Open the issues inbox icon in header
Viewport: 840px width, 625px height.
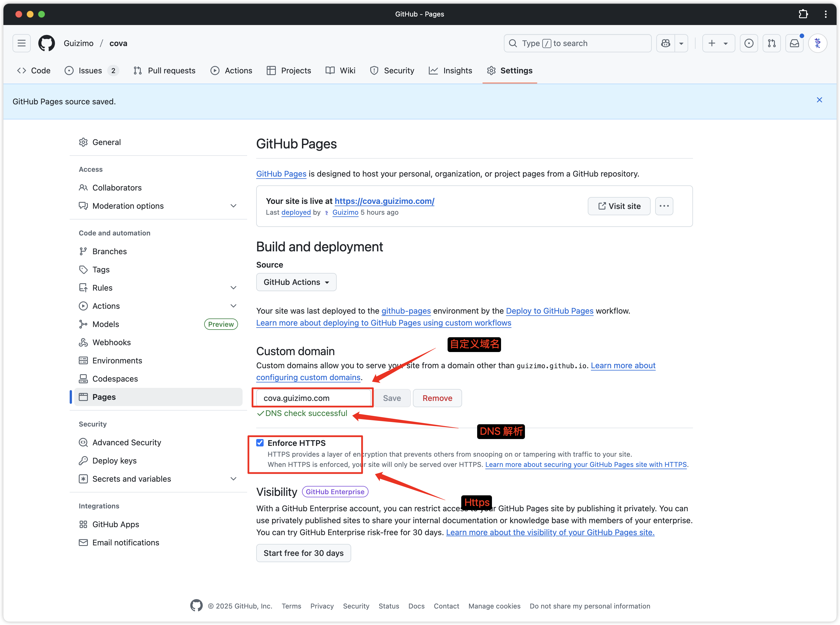pos(748,43)
